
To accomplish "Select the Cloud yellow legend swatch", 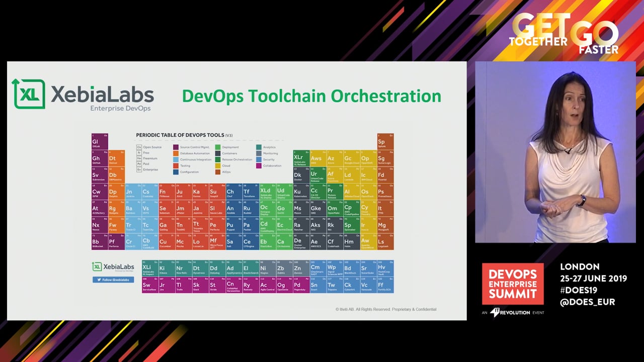I will tap(218, 165).
